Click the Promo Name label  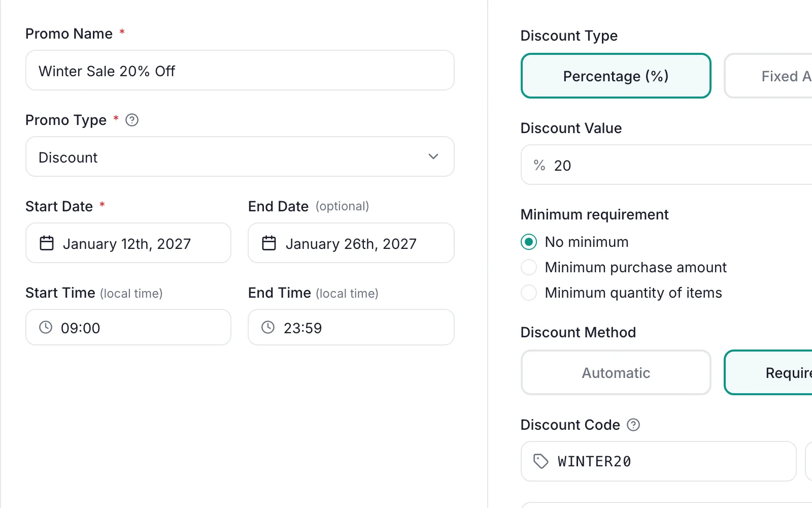click(x=69, y=34)
